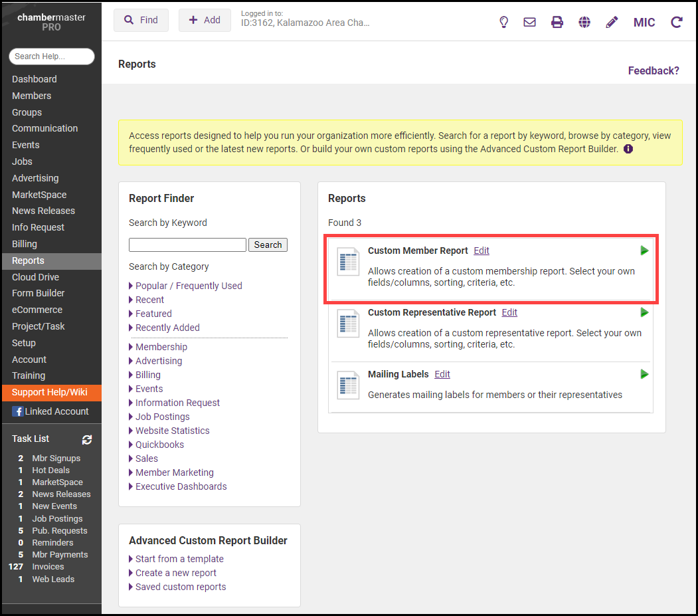Click the lightbulb tips icon in header
The height and width of the screenshot is (616, 698).
pos(504,22)
